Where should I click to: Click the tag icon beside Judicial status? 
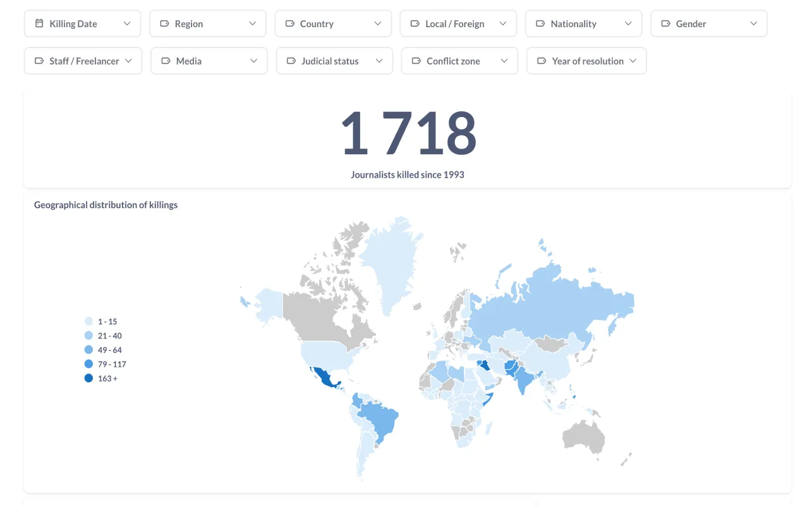(x=291, y=61)
